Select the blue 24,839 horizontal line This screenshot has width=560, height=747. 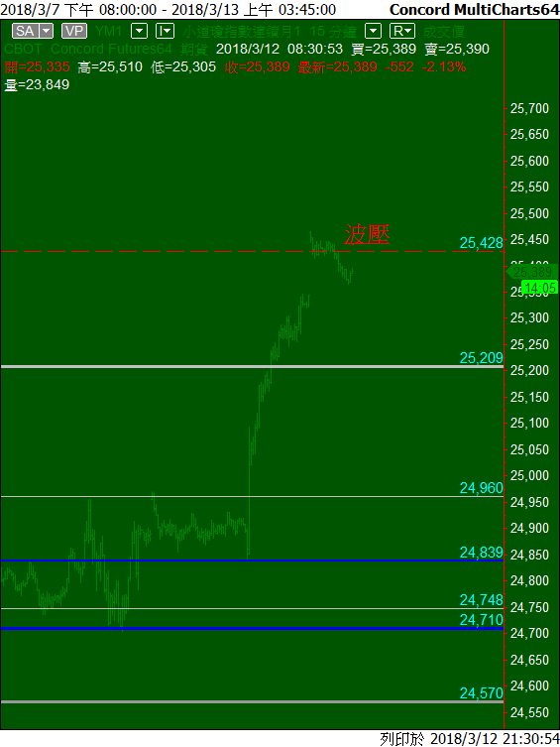[x=252, y=560]
